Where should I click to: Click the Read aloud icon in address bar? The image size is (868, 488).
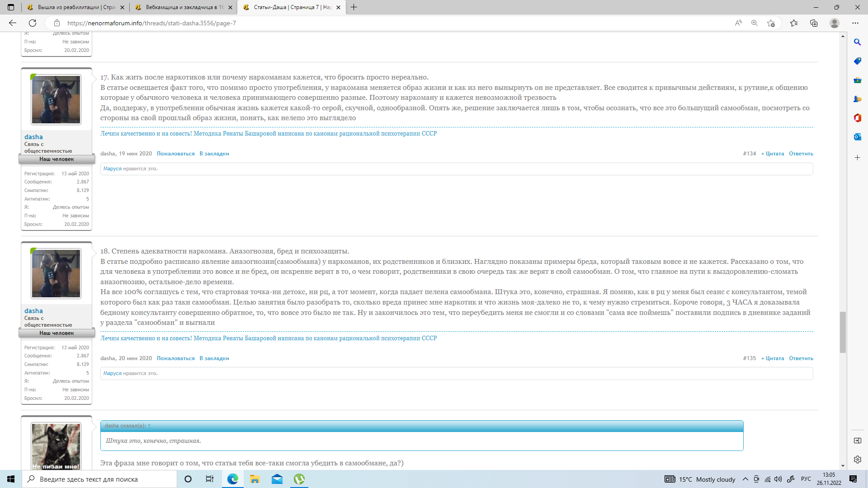point(738,23)
